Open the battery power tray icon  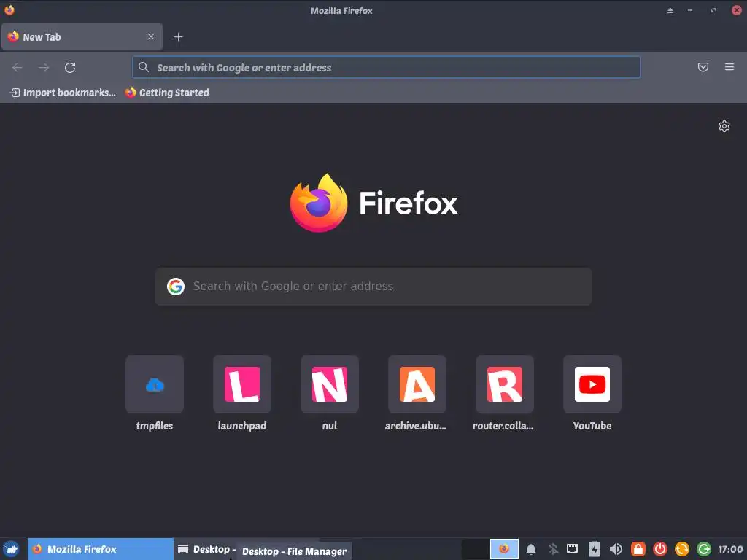pos(594,549)
